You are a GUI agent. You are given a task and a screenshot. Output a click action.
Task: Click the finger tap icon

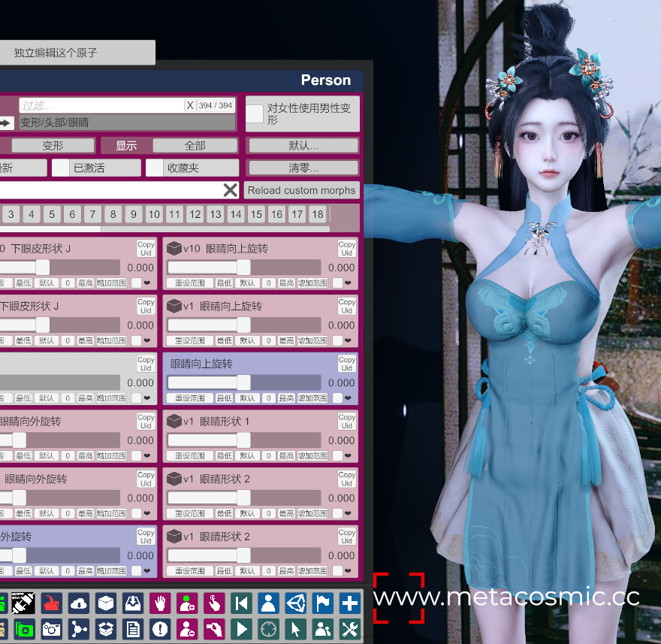tap(214, 603)
